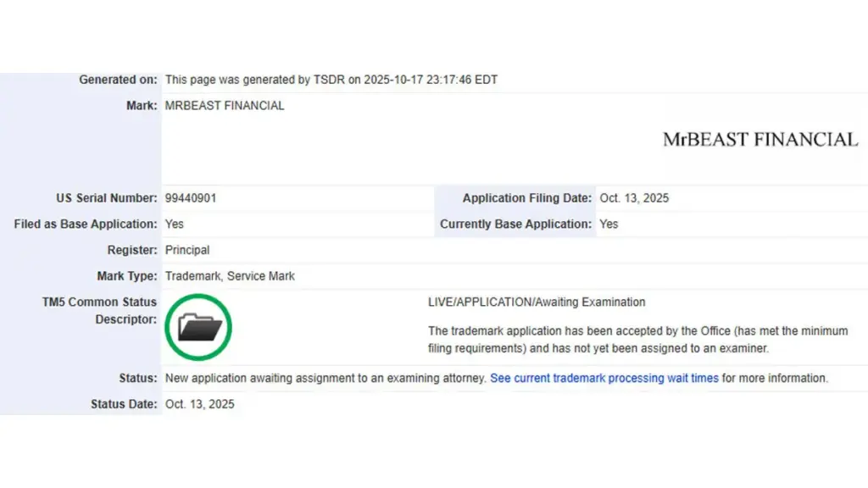
Task: Select the Oct. 13, 2025 filing date value
Action: coord(634,198)
